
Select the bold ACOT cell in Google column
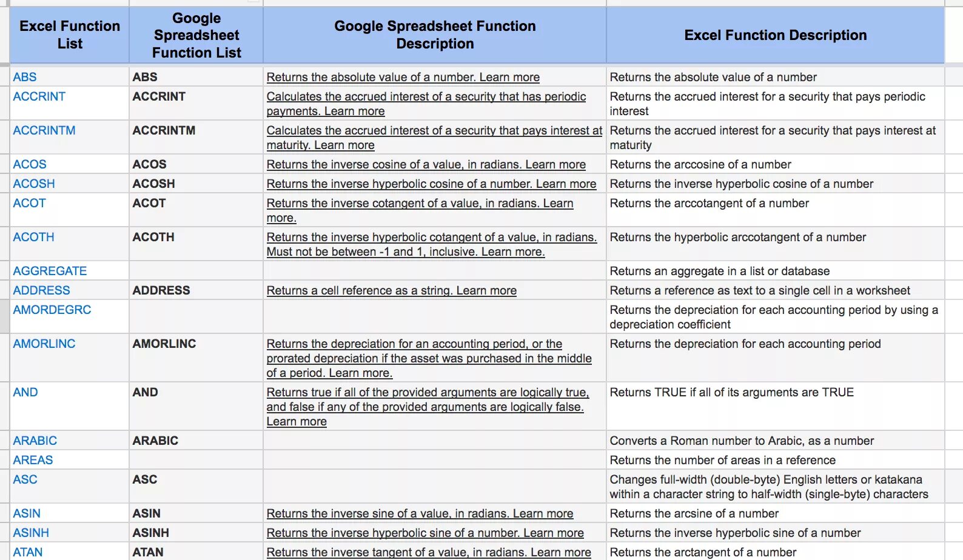click(x=196, y=210)
